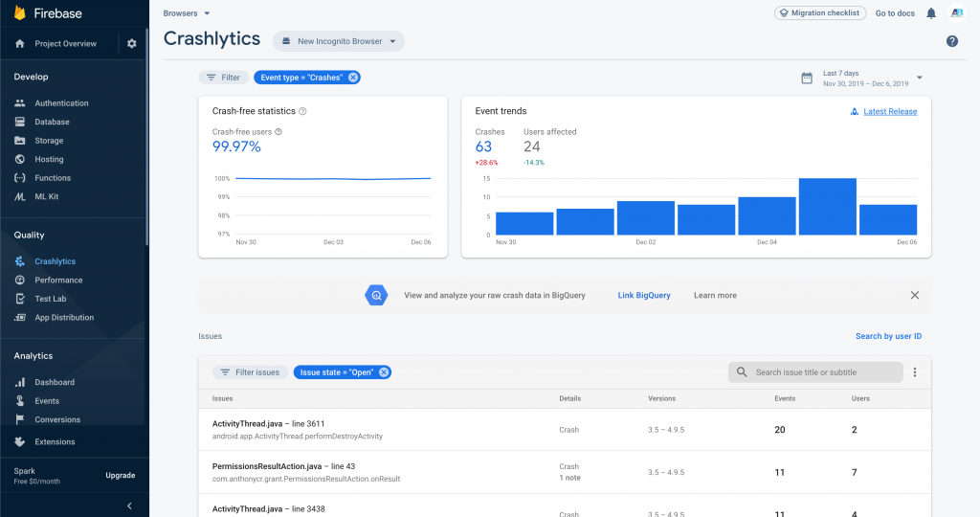
Task: Select Events in Analytics section
Action: click(x=47, y=401)
